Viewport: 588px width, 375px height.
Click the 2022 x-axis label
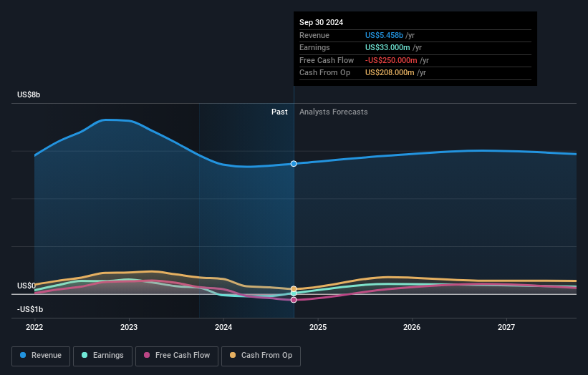[x=34, y=328]
